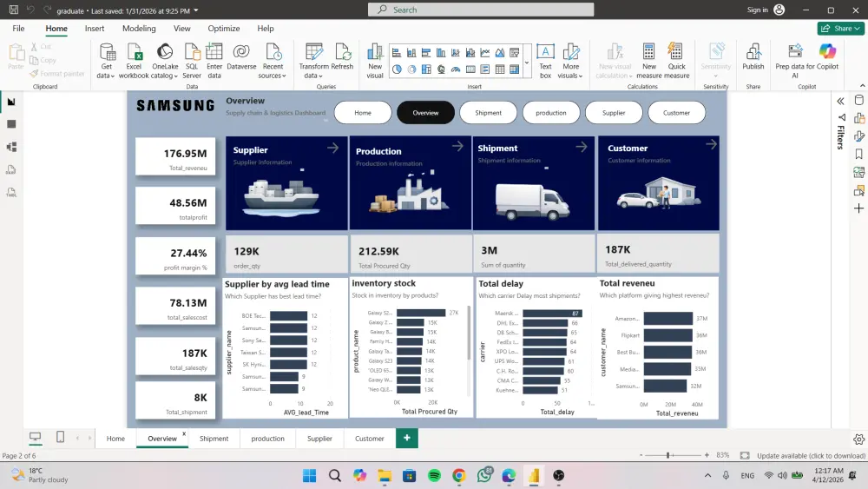Image resolution: width=868 pixels, height=489 pixels.
Task: Click Sign in
Action: [766, 10]
